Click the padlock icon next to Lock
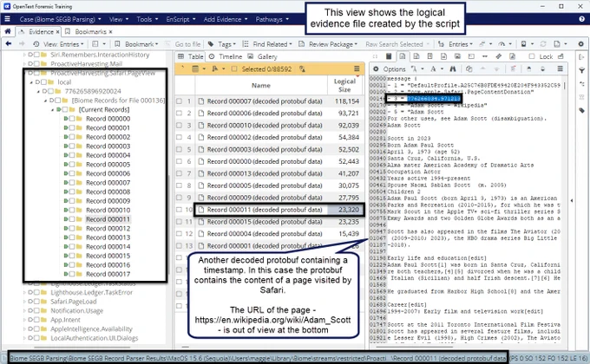590x364 pixels. (x=560, y=56)
